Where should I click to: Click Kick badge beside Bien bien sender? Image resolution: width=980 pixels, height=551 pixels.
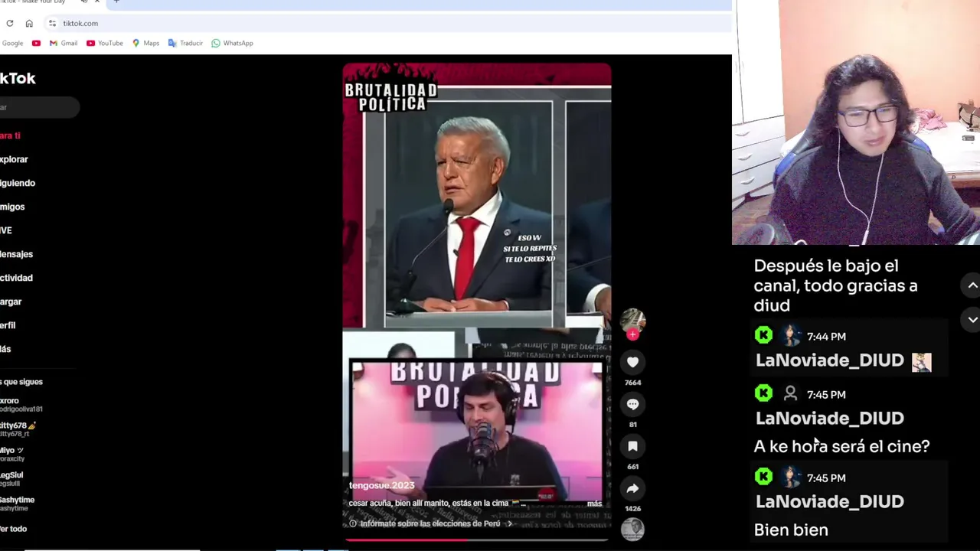[763, 477]
